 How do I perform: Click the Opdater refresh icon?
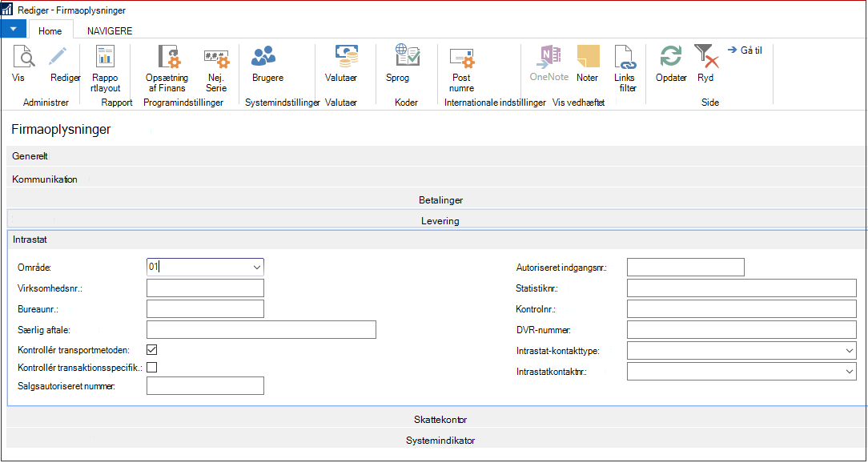(671, 57)
